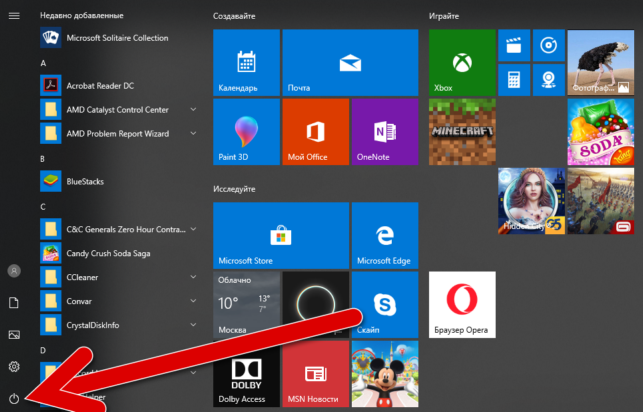Open Microsoft Solitaire Collection entry

pyautogui.click(x=119, y=38)
